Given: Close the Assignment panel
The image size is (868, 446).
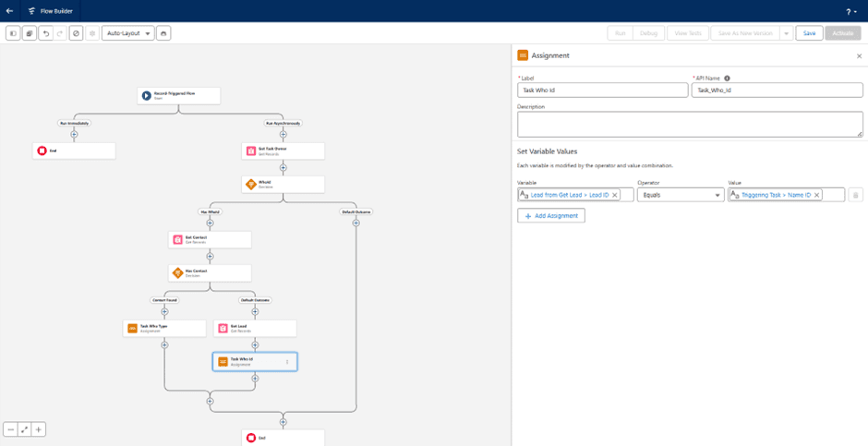Looking at the screenshot, I should pos(859,56).
